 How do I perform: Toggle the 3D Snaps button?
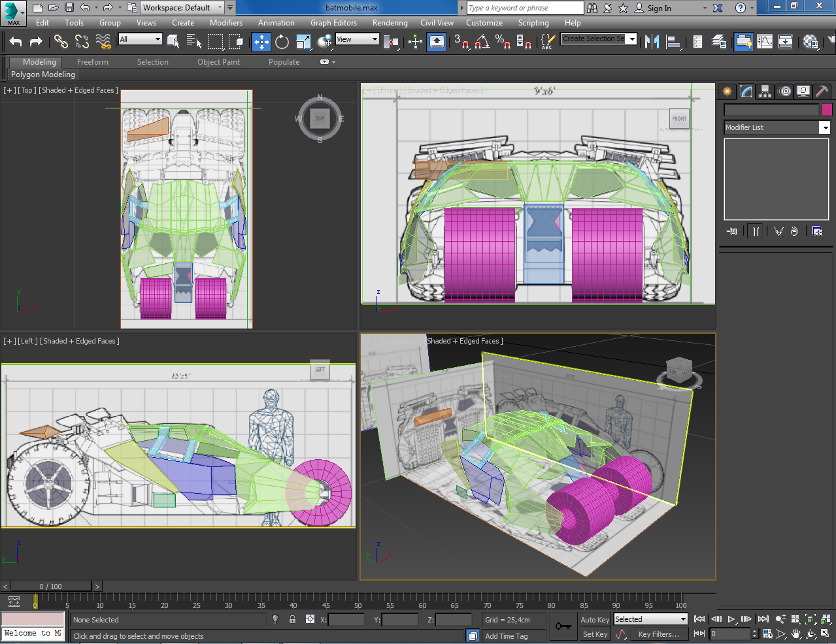tap(461, 42)
